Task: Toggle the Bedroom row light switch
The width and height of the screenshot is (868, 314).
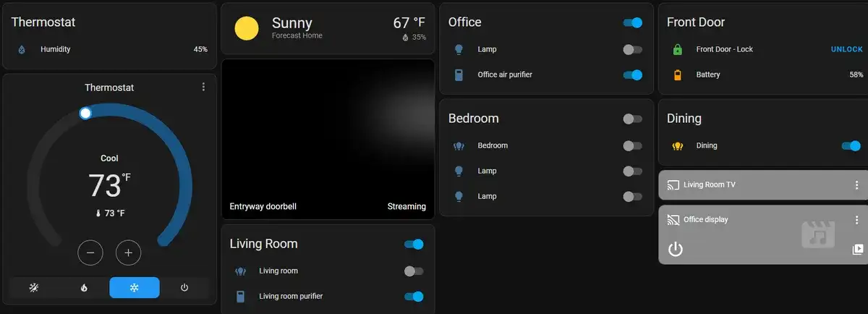Action: 632,145
